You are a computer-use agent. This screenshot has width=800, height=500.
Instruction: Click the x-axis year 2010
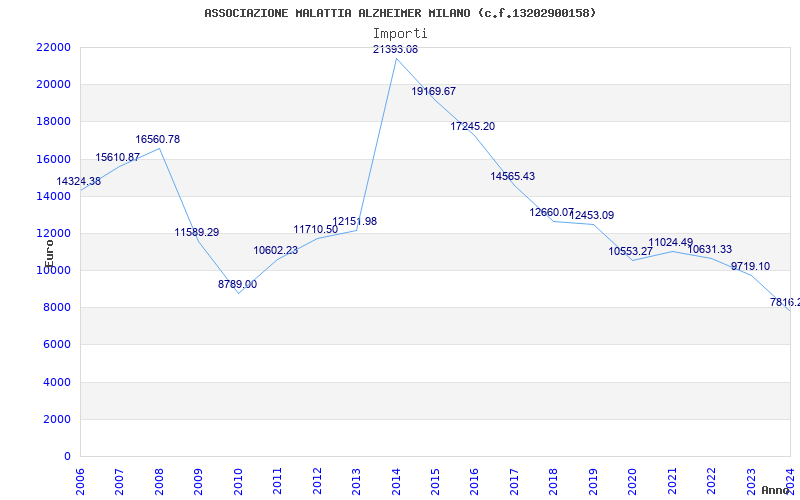click(238, 480)
